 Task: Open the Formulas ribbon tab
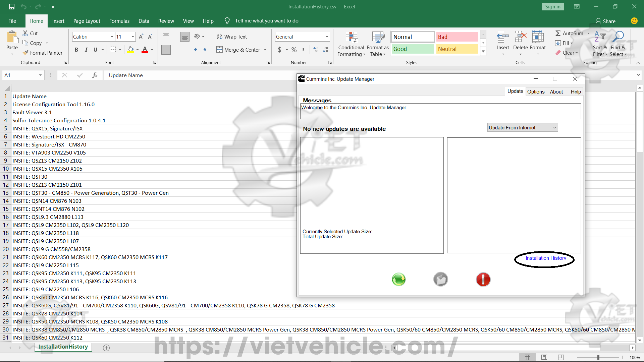click(x=119, y=21)
